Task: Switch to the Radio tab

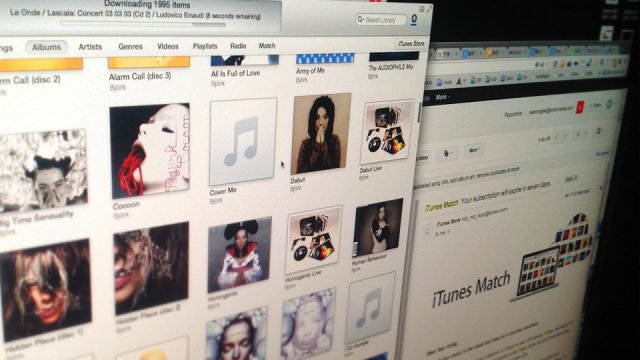Action: [x=238, y=46]
